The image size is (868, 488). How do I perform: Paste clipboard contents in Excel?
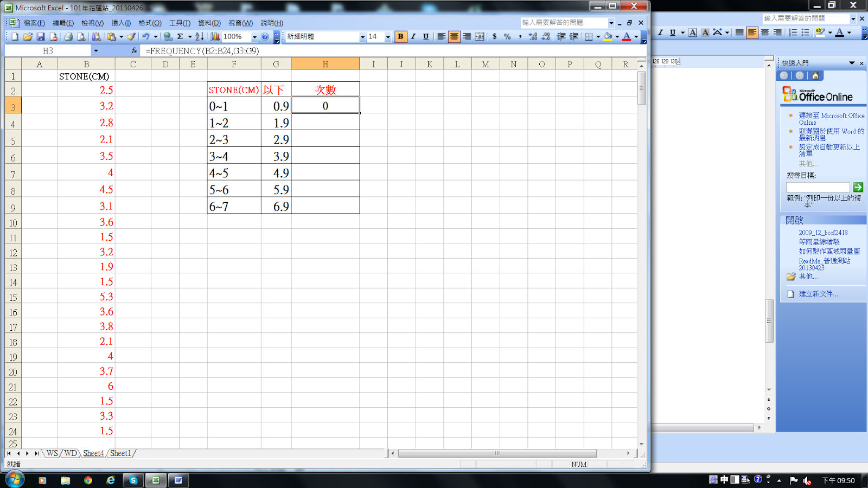tap(111, 37)
